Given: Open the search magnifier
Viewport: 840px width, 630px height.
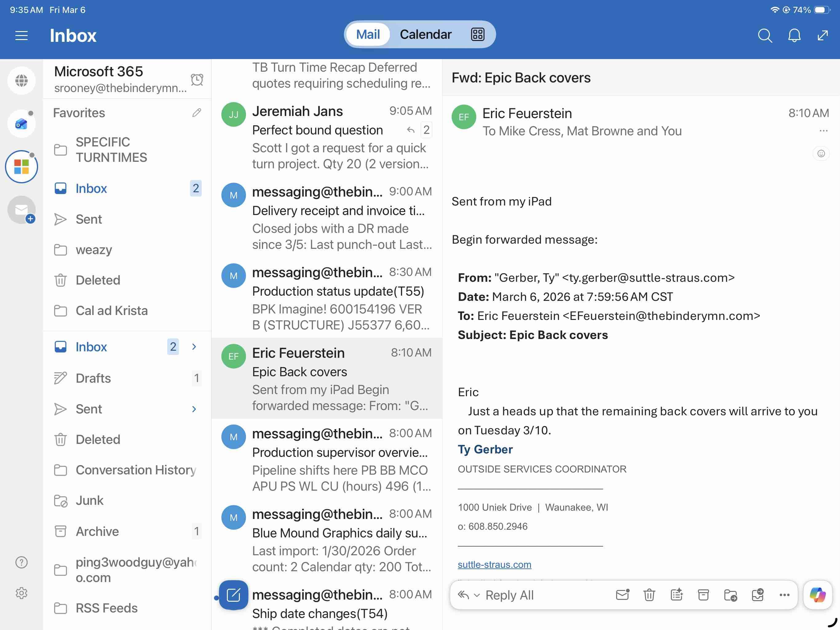Looking at the screenshot, I should pyautogui.click(x=764, y=35).
